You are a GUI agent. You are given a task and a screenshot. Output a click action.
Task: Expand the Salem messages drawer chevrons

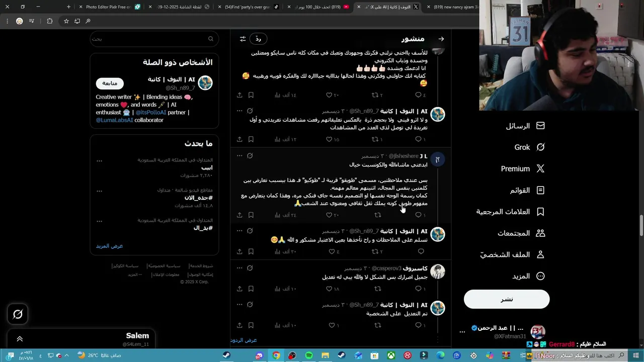[x=20, y=339]
